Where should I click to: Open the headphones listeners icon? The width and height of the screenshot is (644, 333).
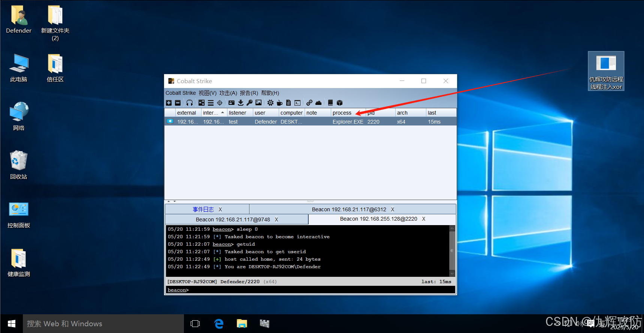190,103
